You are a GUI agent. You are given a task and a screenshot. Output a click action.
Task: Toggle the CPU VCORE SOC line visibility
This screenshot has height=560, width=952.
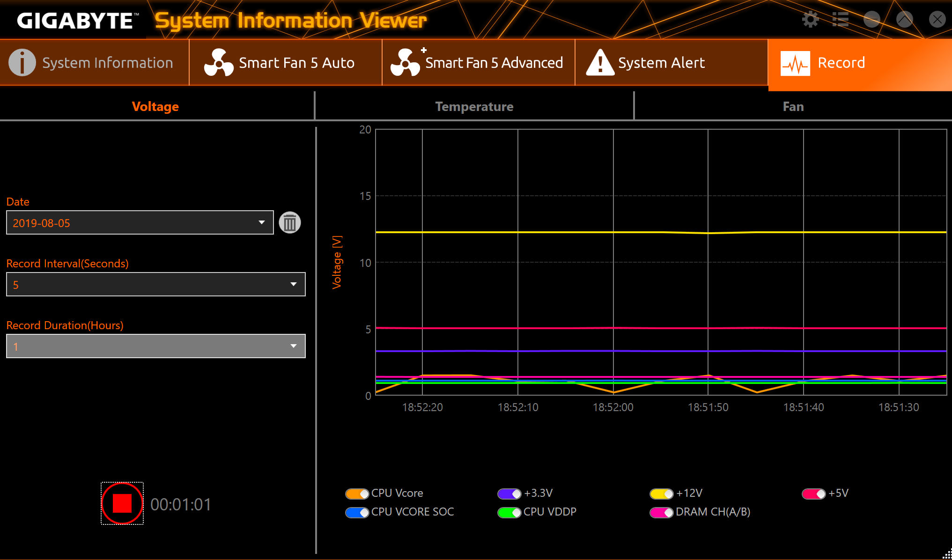pos(357,512)
